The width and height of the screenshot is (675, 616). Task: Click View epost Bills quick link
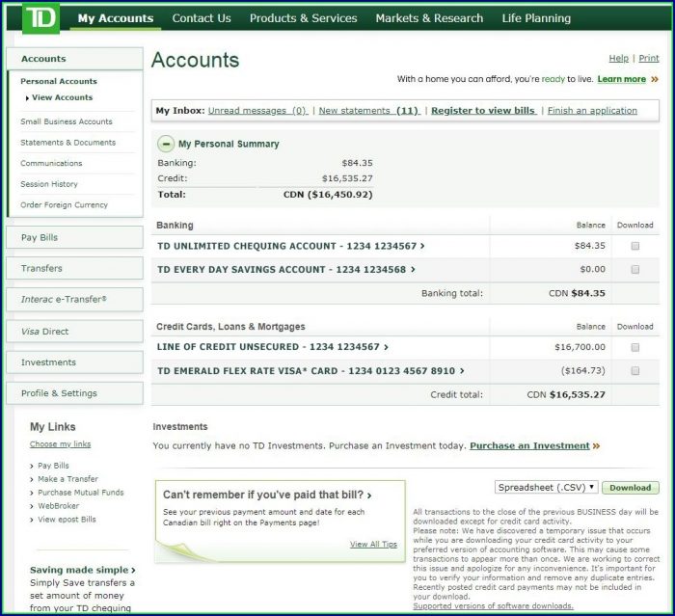pos(67,520)
